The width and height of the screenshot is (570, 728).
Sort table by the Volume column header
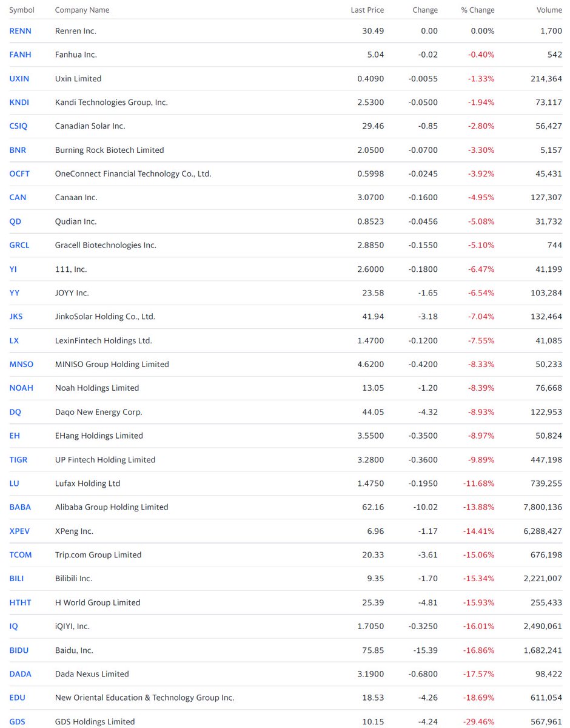549,10
